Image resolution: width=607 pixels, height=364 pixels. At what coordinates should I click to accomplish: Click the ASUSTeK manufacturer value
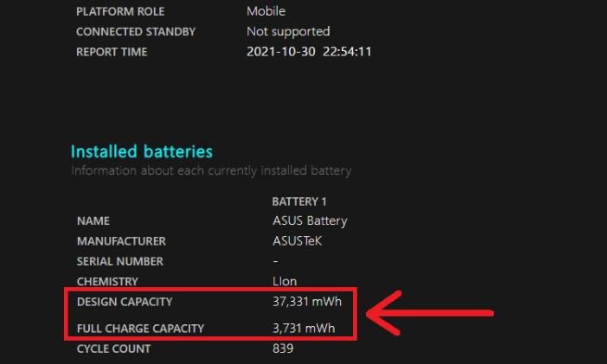pos(297,241)
